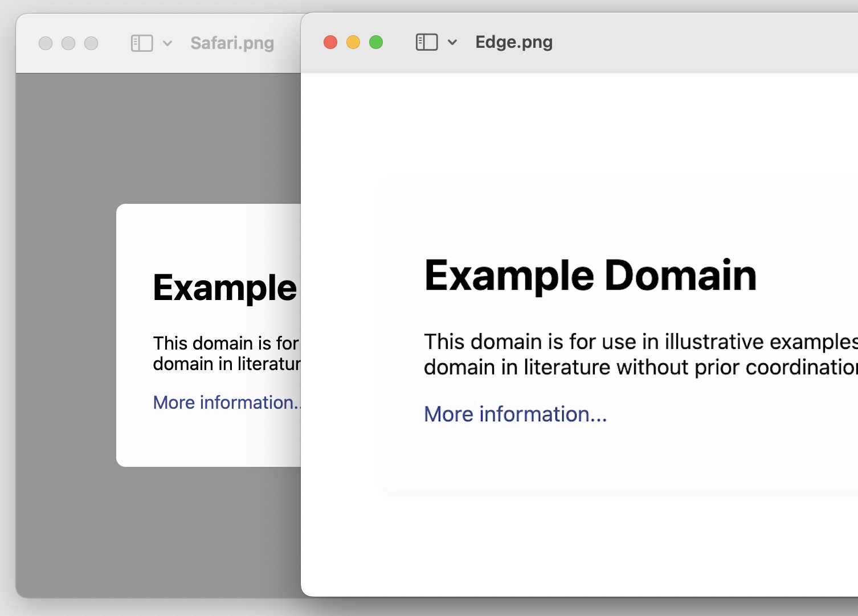Click the "This domain is for" text in Safari.png
Screen dimensions: 858x616
click(x=225, y=343)
